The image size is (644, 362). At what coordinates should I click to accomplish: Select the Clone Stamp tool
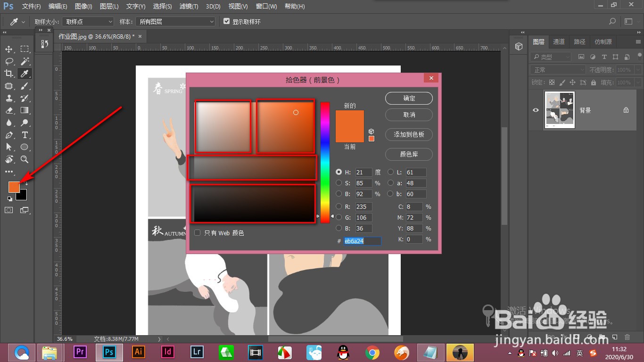click(x=9, y=98)
